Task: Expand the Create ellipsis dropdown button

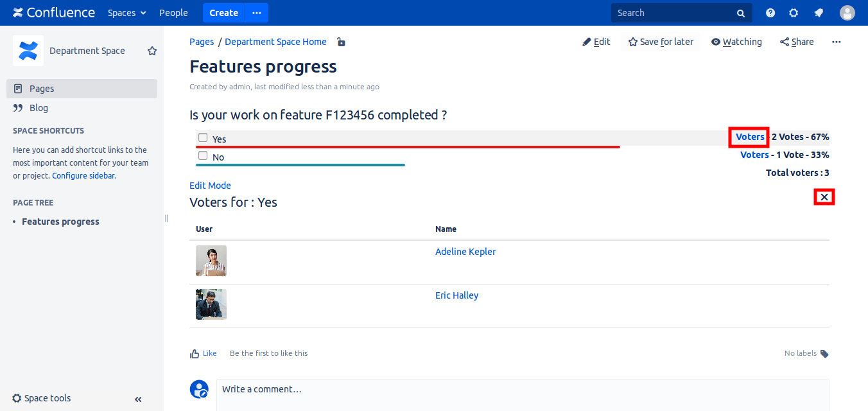Action: 257,13
